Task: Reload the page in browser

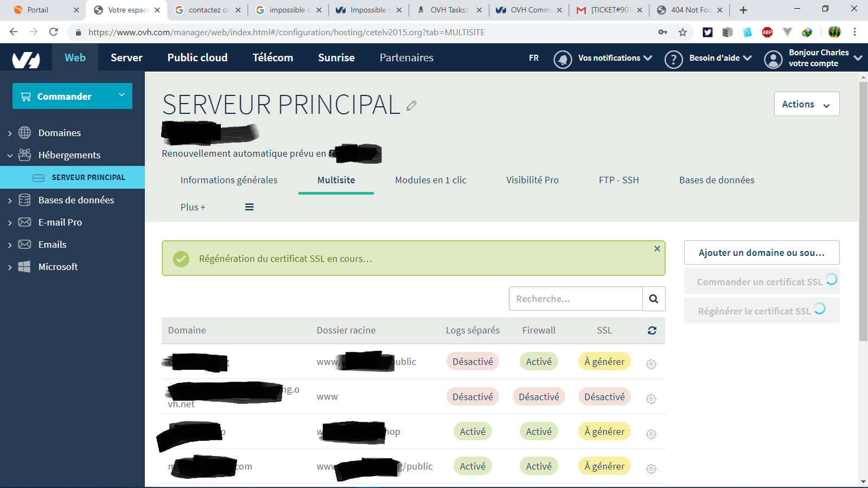Action: (x=54, y=32)
